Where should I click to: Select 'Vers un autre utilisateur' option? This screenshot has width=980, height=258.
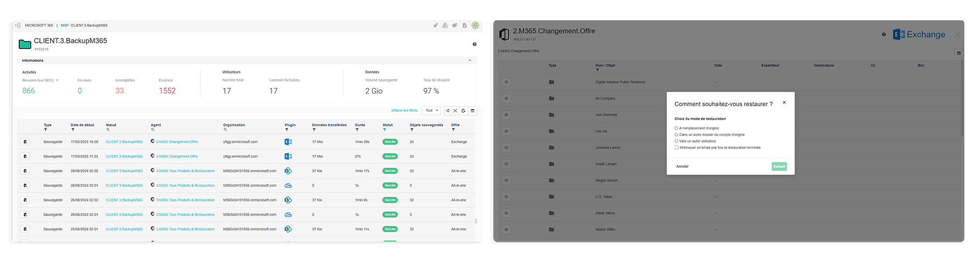pyautogui.click(x=676, y=141)
